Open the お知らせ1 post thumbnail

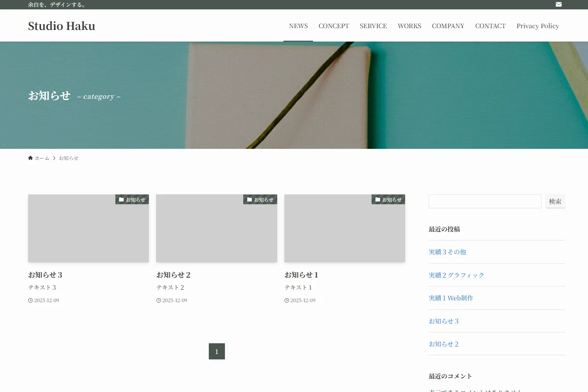344,228
